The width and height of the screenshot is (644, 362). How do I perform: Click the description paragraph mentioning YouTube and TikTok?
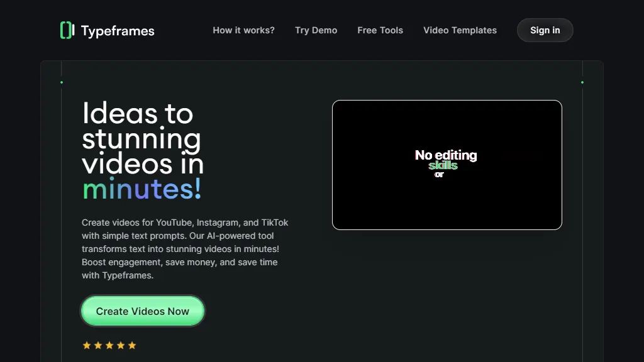[x=185, y=249]
